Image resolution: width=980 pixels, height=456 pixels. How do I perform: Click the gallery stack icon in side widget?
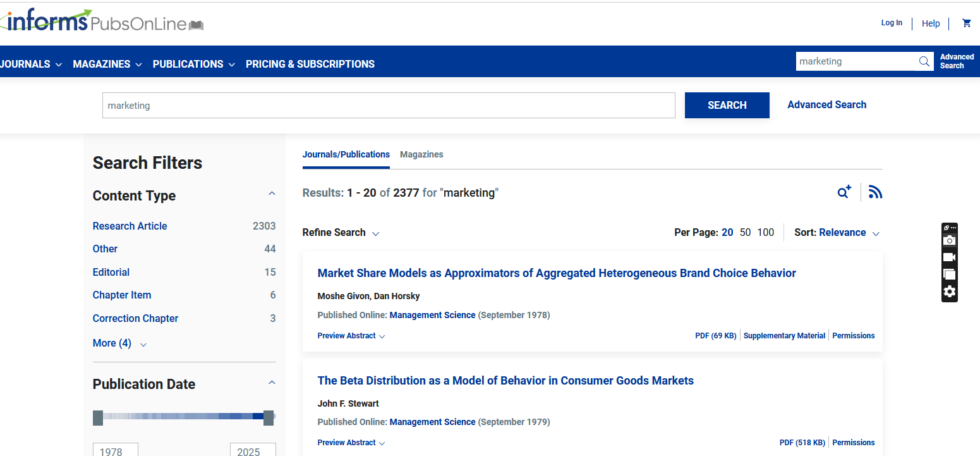tap(949, 274)
